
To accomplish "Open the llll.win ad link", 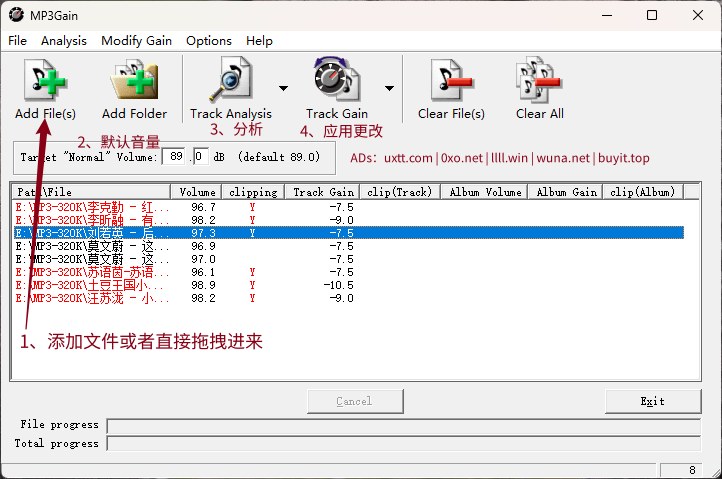I will [509, 158].
